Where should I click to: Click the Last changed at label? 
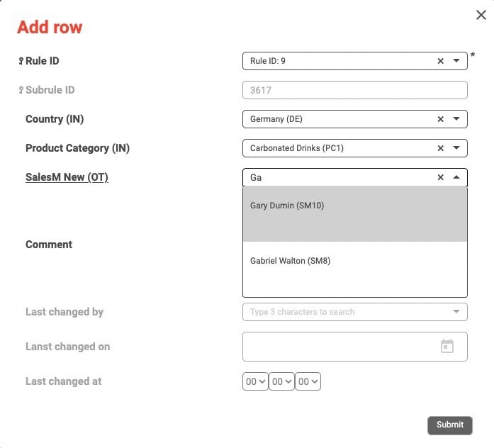pos(63,381)
